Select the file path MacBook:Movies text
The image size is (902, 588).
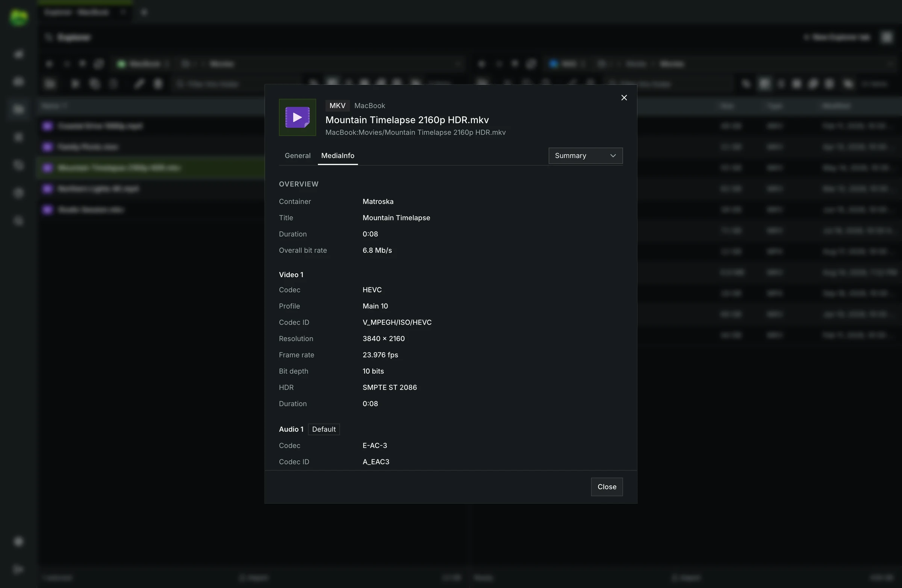click(415, 132)
